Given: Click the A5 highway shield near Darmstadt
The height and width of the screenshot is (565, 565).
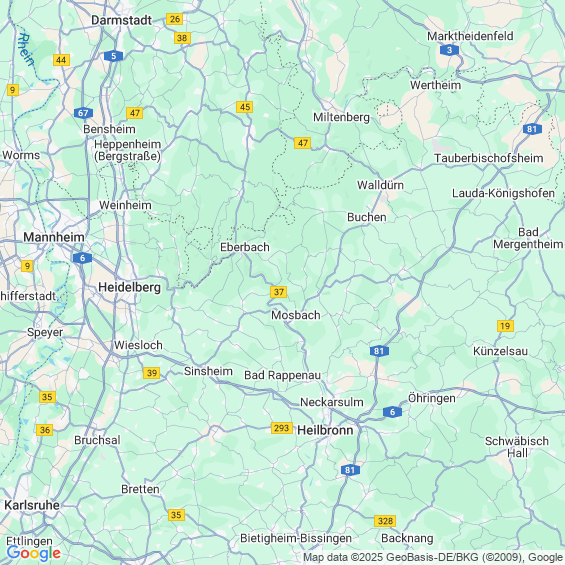Looking at the screenshot, I should click(114, 56).
